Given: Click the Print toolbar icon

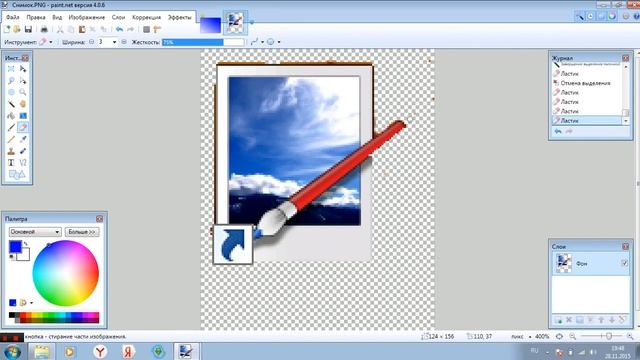Looking at the screenshot, I should [x=44, y=29].
